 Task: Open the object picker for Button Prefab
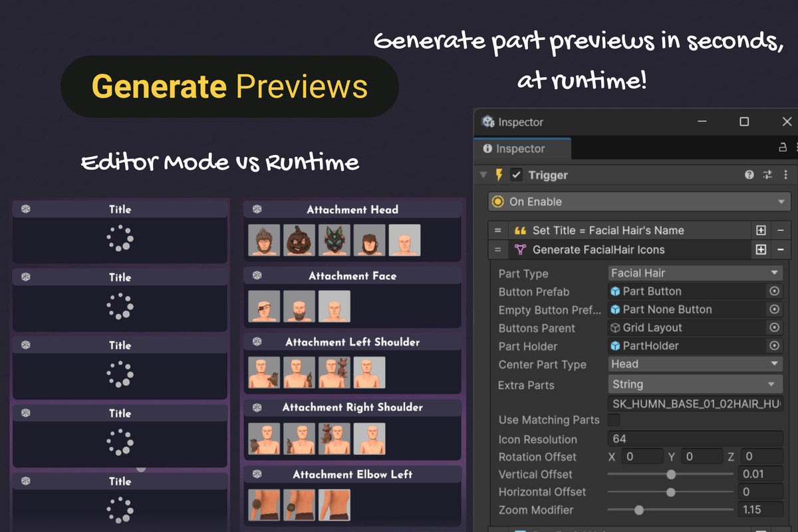pyautogui.click(x=773, y=291)
